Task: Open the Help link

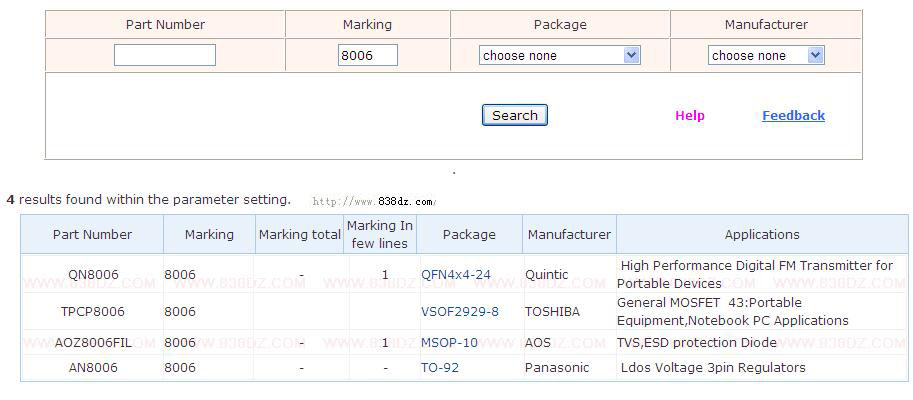Action: click(689, 116)
